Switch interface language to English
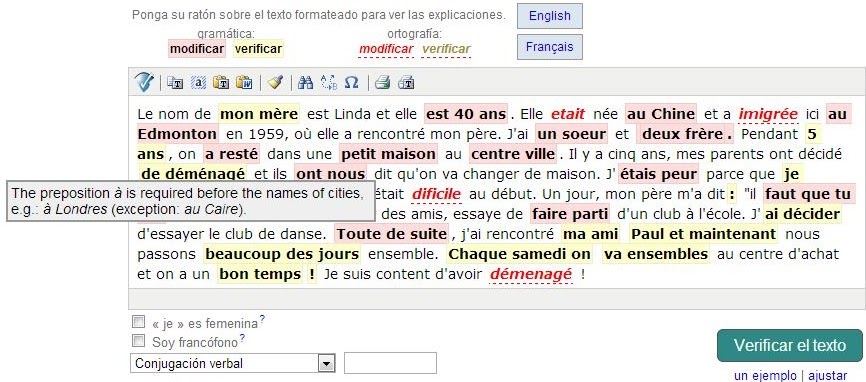Screen dimensions: 866x382 click(x=550, y=16)
